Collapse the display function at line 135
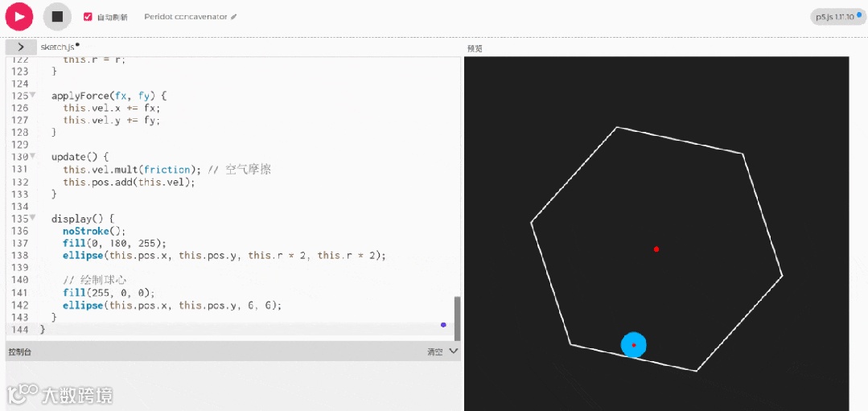The width and height of the screenshot is (868, 411). point(33,217)
